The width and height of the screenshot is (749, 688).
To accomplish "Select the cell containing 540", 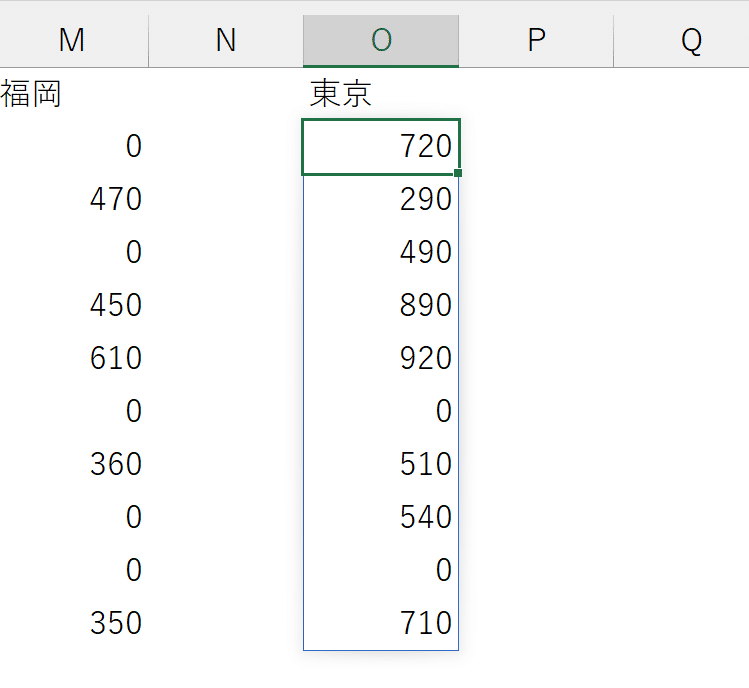I will (381, 517).
